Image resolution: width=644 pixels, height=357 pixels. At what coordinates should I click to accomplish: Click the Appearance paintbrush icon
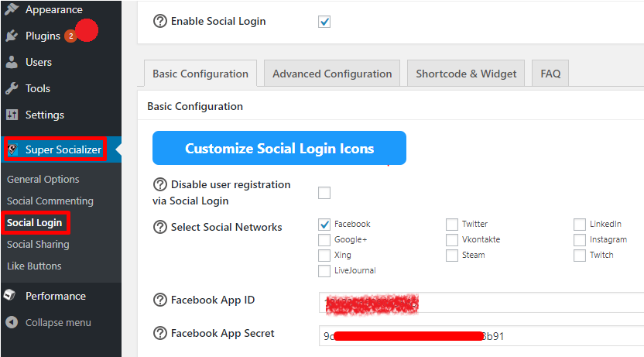coord(12,9)
